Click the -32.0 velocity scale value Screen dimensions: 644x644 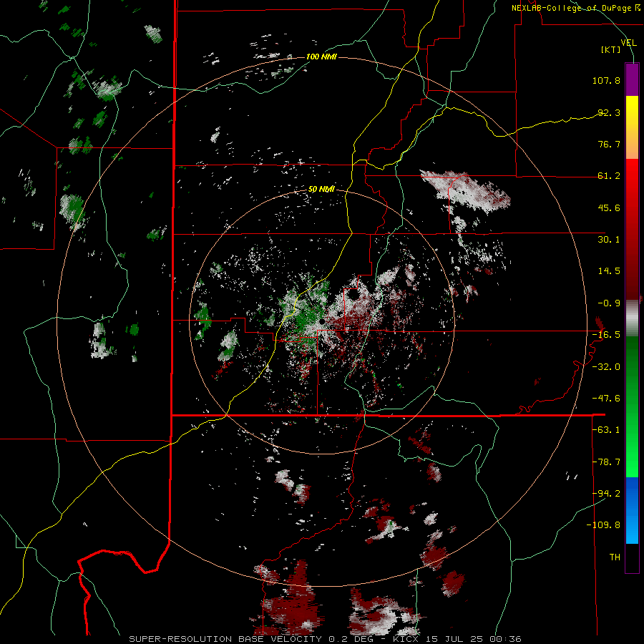point(606,367)
